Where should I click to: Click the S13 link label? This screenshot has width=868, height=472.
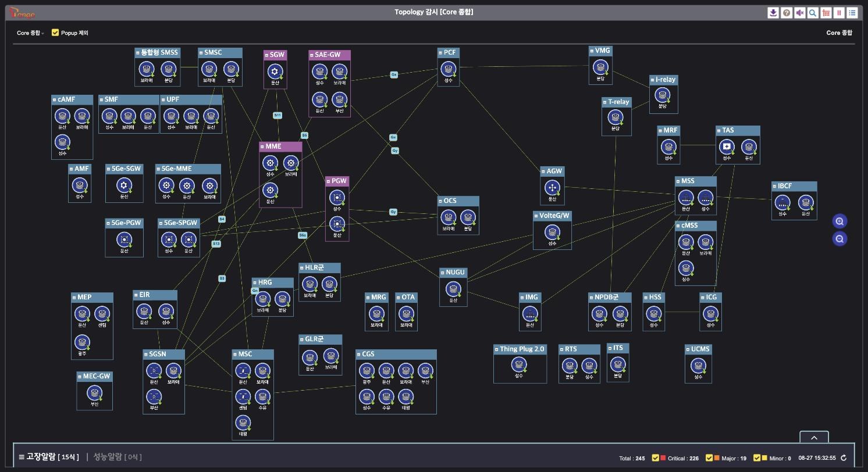[216, 244]
